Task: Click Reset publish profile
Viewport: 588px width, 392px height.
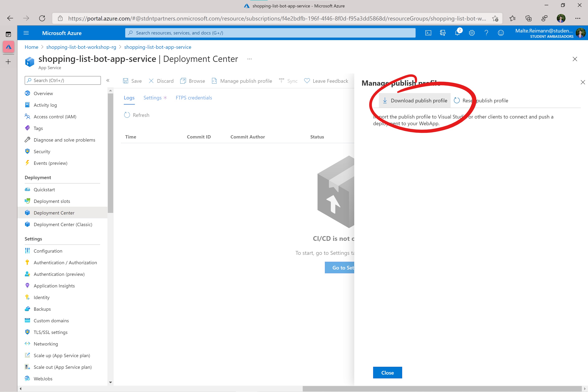Action: pyautogui.click(x=481, y=101)
